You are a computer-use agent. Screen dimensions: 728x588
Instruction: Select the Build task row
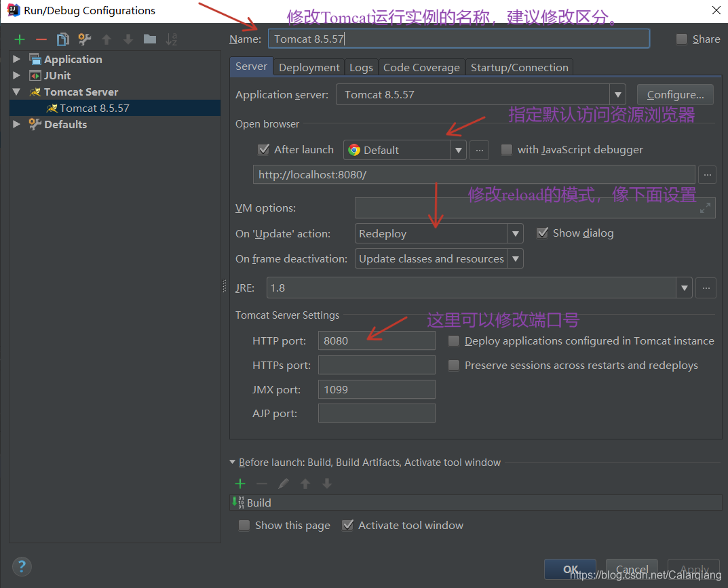pos(476,503)
